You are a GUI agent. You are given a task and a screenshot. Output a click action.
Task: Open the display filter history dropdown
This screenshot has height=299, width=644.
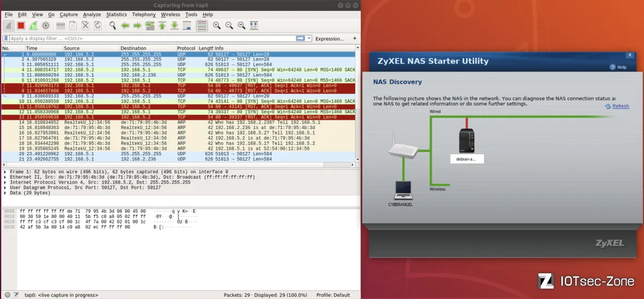point(309,38)
